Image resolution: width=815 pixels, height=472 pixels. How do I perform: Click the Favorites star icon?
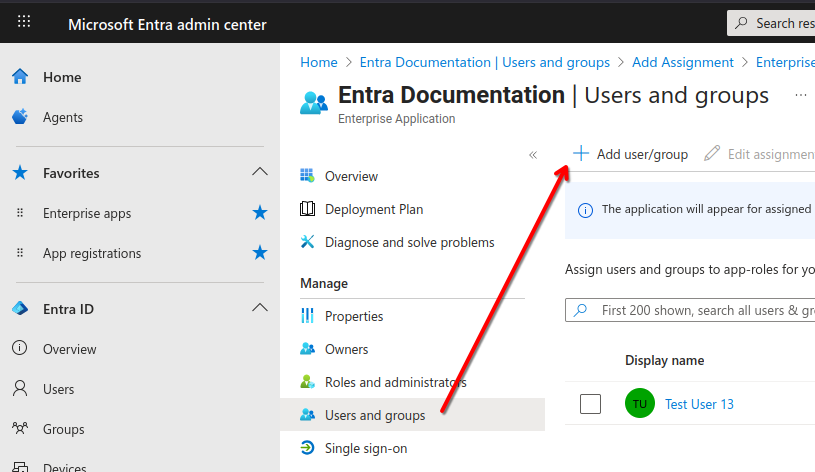(x=20, y=173)
